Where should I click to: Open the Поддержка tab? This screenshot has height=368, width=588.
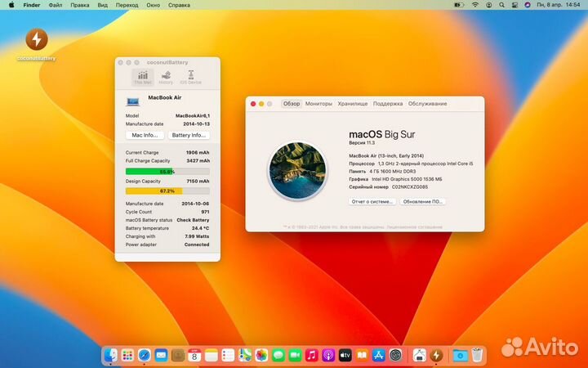388,104
